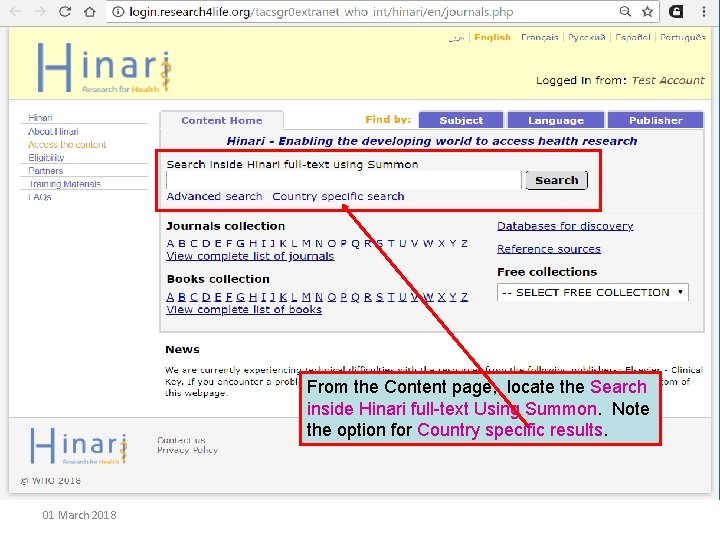Image resolution: width=720 pixels, height=540 pixels.
Task: Switch language to Français
Action: 540,37
